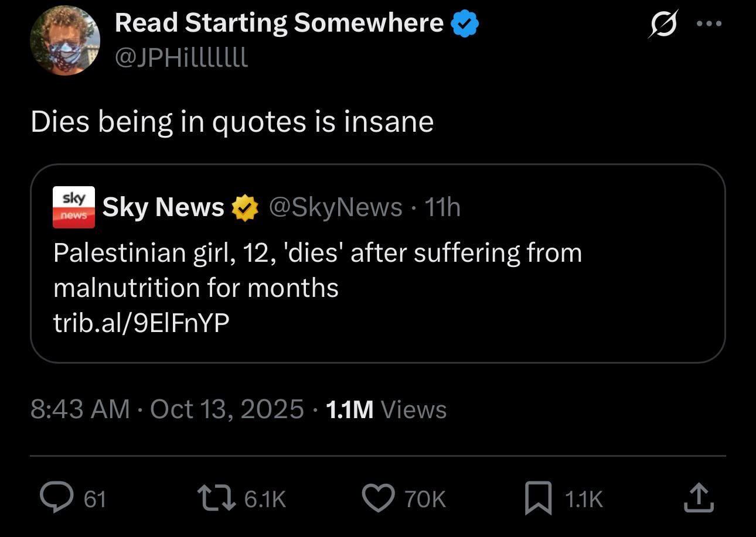Image resolution: width=756 pixels, height=537 pixels.
Task: Open the Sky News logo avatar
Action: 74,207
